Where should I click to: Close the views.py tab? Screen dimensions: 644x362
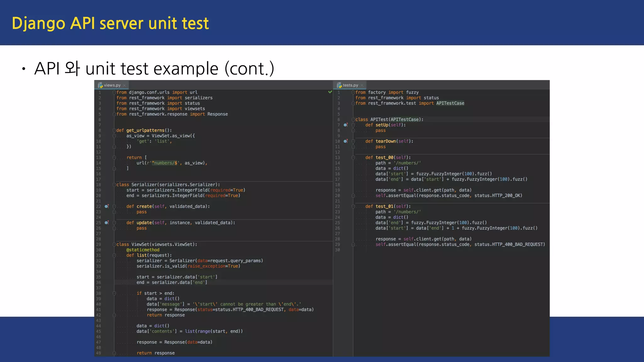[125, 85]
